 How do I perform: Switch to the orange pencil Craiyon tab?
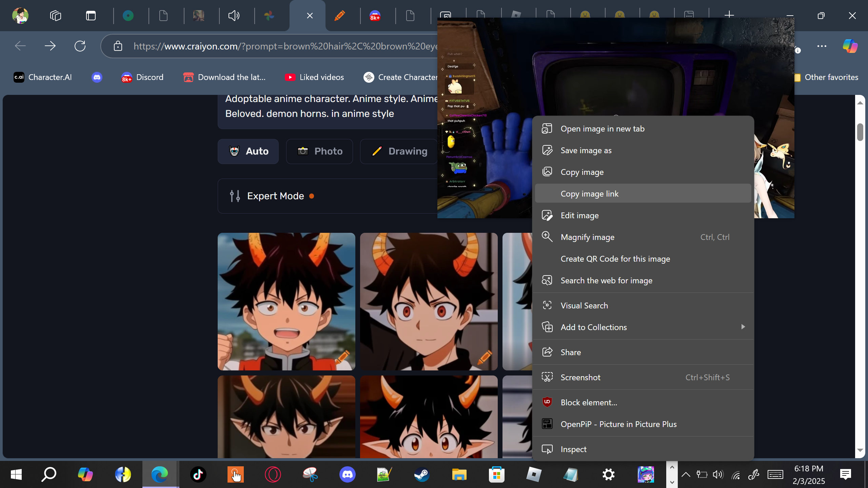[340, 16]
